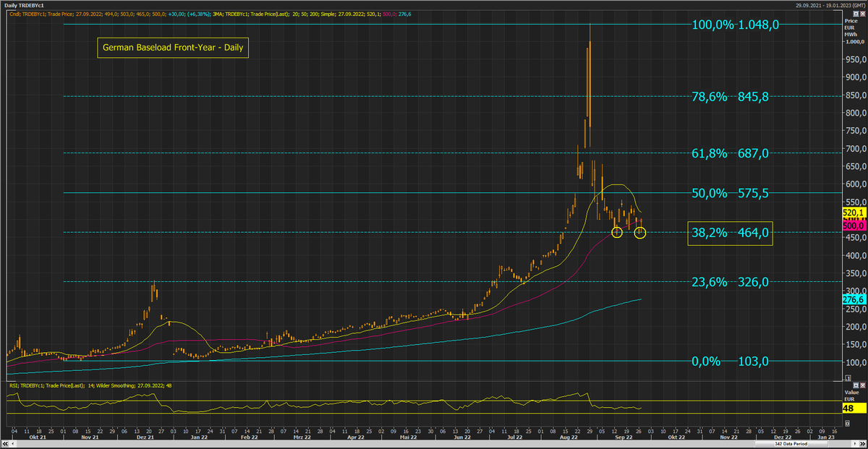Click the cyan 276,6 price tag
The height and width of the screenshot is (449, 868).
click(854, 299)
